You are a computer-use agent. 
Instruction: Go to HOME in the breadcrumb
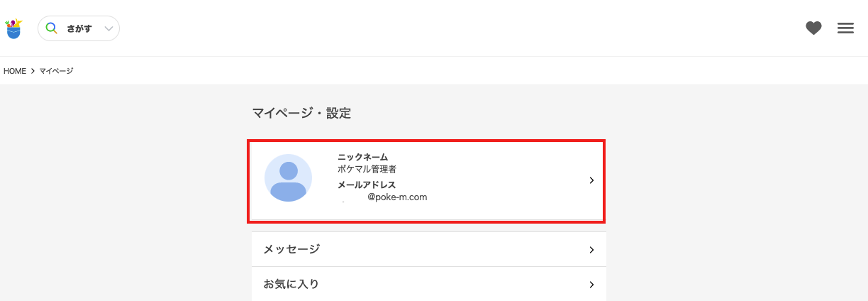click(x=15, y=71)
